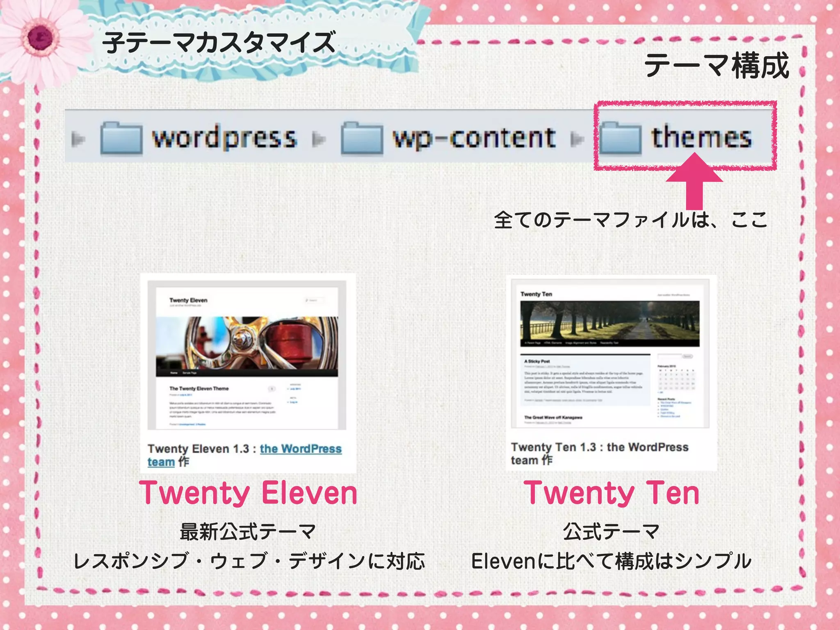Image resolution: width=840 pixels, height=630 pixels.
Task: Click 'The Great Wave off Kanagawa' post title
Action: tap(553, 417)
